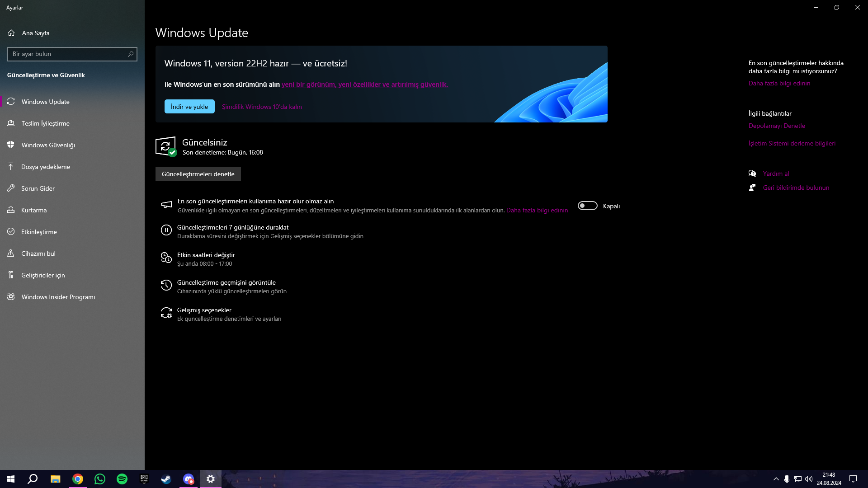Click Şimdilik Windows 10'da kalın link
Viewport: 868px width, 488px height.
262,107
